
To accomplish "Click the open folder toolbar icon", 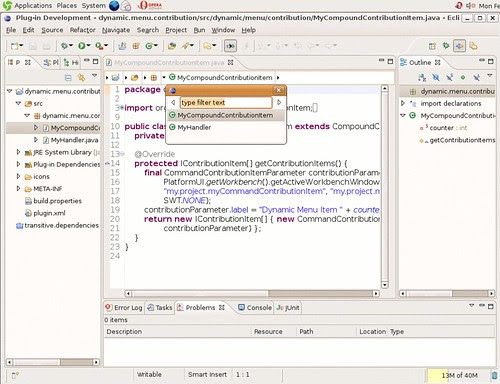I will (x=207, y=46).
